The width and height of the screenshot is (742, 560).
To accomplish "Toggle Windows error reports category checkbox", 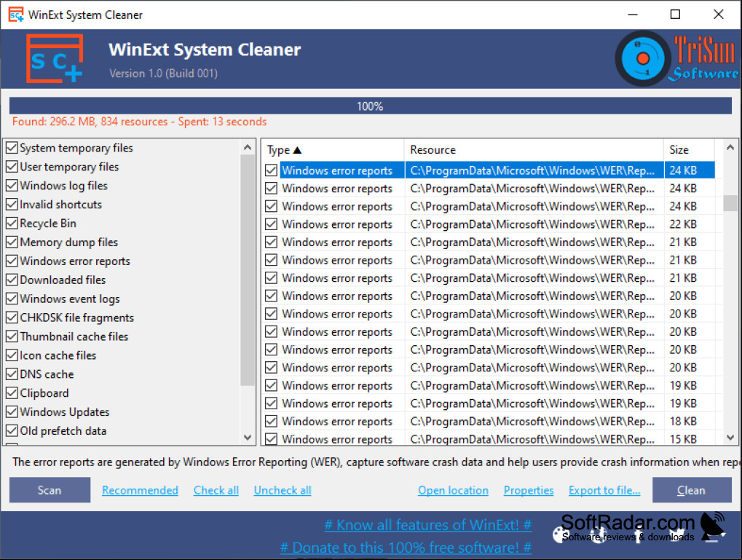I will tap(12, 261).
